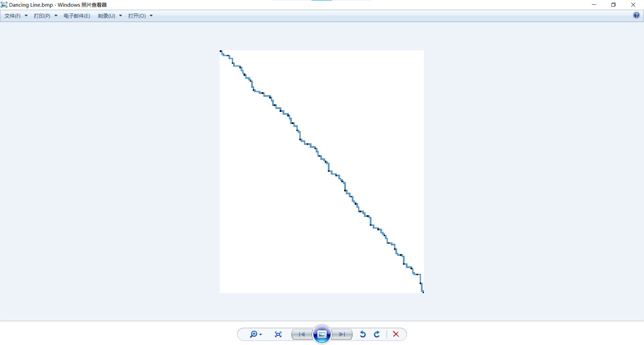
Task: Click the actual size / fit window icon
Action: 278,334
